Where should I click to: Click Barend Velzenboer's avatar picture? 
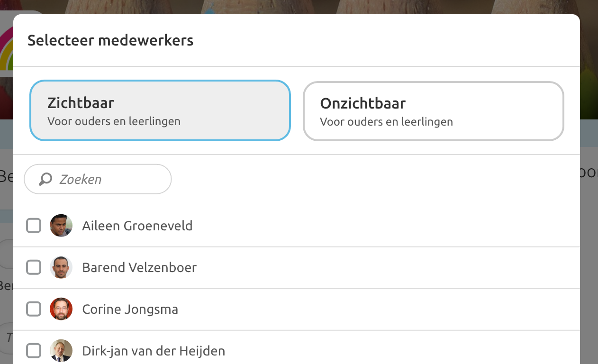tap(61, 267)
